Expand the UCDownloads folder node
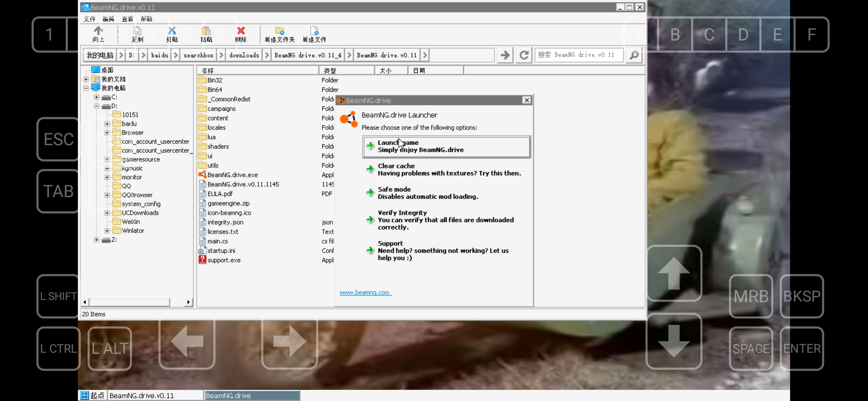 tap(107, 213)
